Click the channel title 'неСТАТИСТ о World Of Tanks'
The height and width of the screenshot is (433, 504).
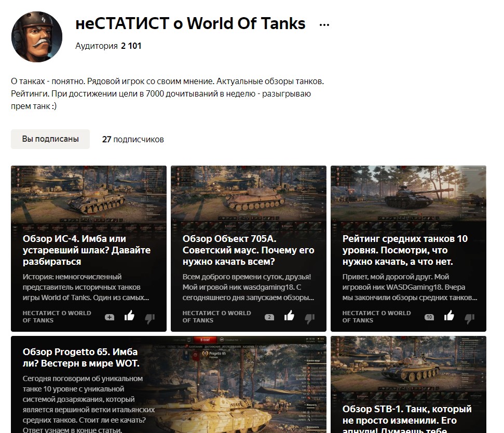[x=190, y=23]
